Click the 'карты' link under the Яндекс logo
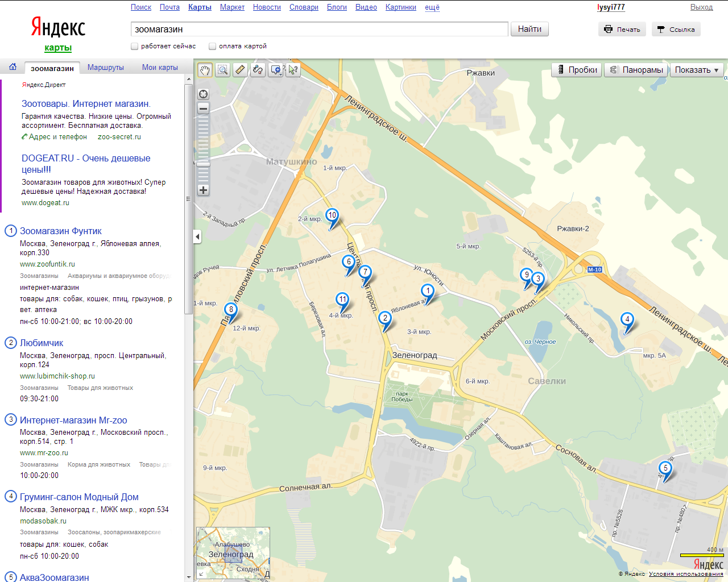Viewport: 728px width, 582px height. click(58, 48)
